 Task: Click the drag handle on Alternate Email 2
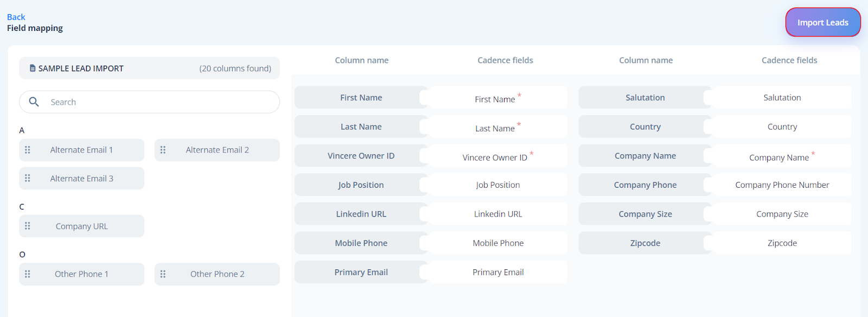tap(163, 150)
